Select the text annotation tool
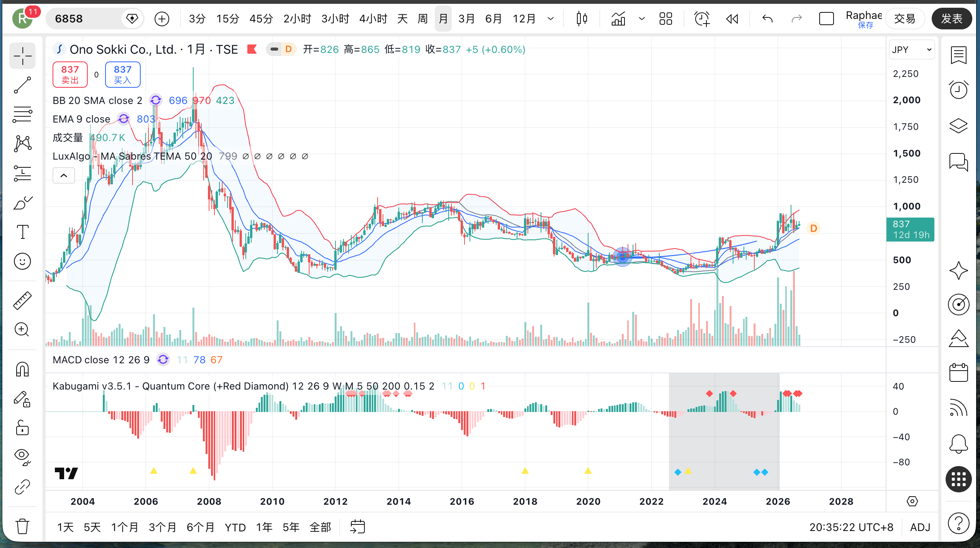 [x=22, y=232]
